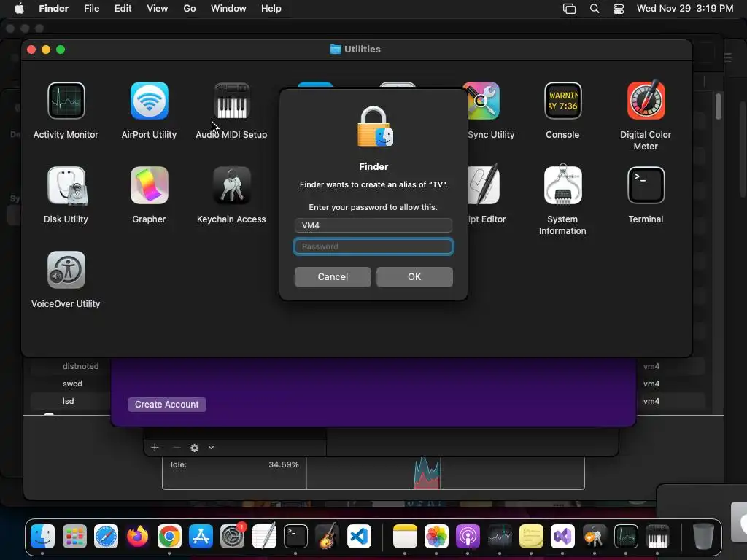Open purple Visual Studio icon in Dock
Viewport: 747px width, 560px height.
click(562, 537)
